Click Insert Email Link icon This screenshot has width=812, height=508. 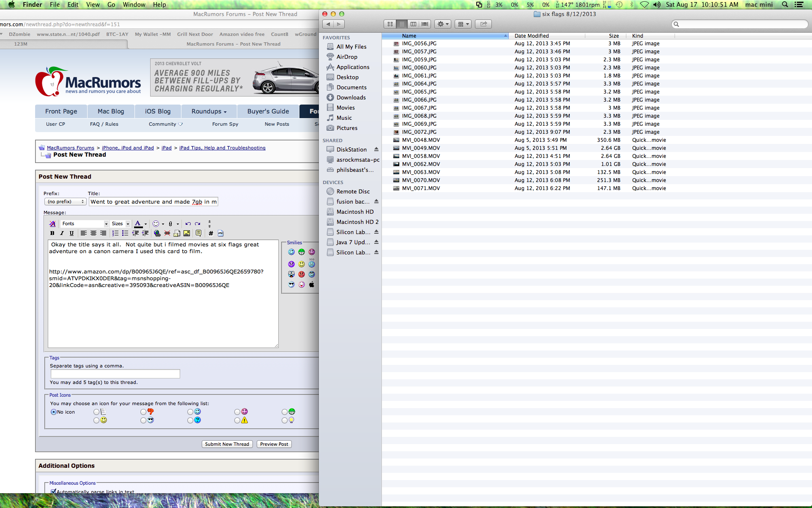177,233
